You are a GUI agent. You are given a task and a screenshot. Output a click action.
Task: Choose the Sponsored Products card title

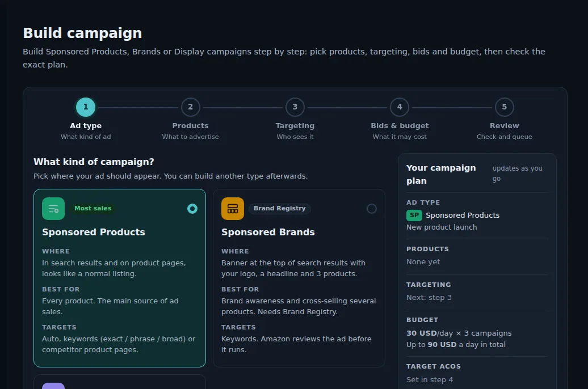(94, 232)
